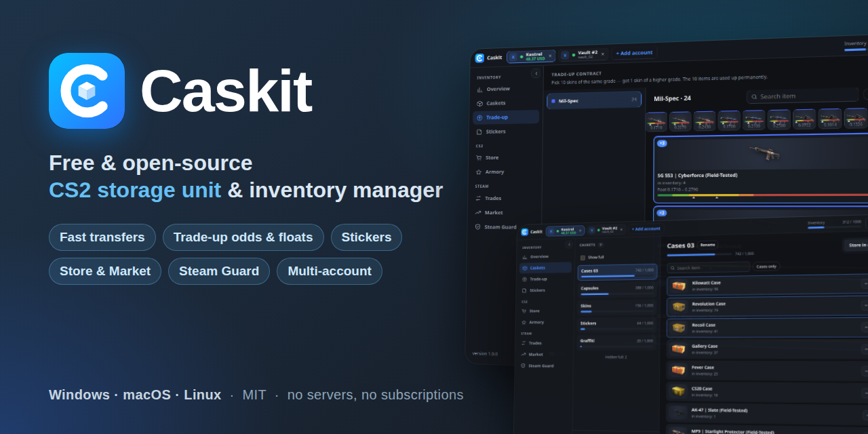The width and height of the screenshot is (868, 434).
Task: Select the AK-47 Slate (Field-Tested) row
Action: pos(768,413)
